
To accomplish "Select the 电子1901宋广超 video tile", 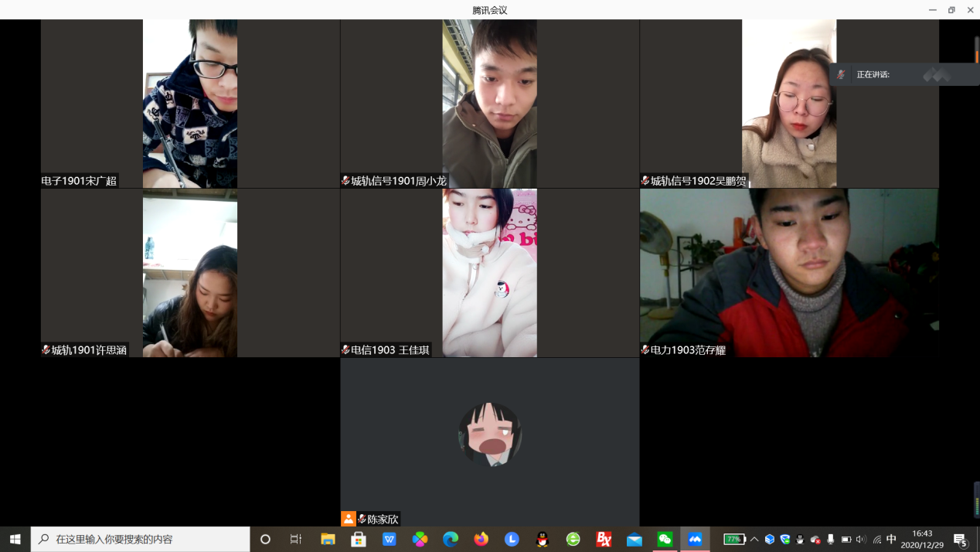I will tap(190, 104).
